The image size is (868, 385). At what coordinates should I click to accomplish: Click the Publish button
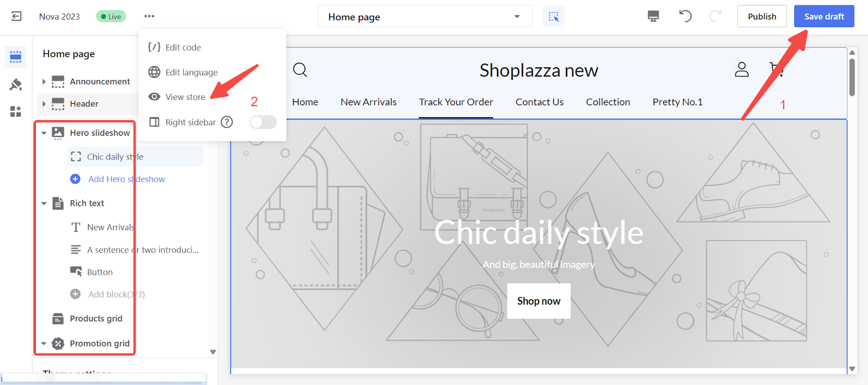point(762,16)
